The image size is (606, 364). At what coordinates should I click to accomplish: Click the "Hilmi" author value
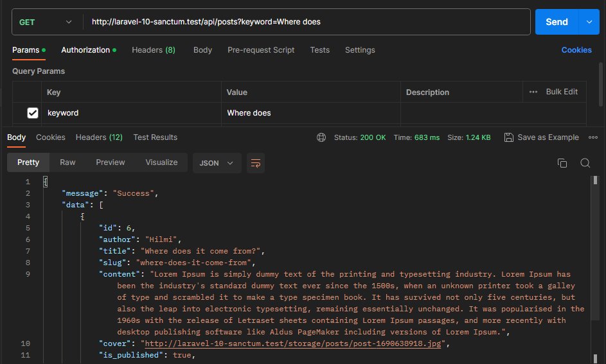click(x=161, y=239)
